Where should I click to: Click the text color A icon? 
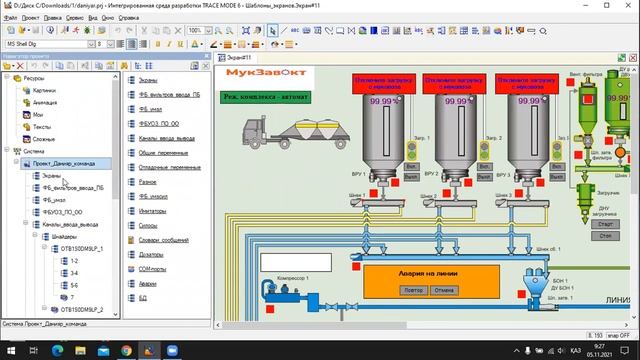(x=195, y=44)
